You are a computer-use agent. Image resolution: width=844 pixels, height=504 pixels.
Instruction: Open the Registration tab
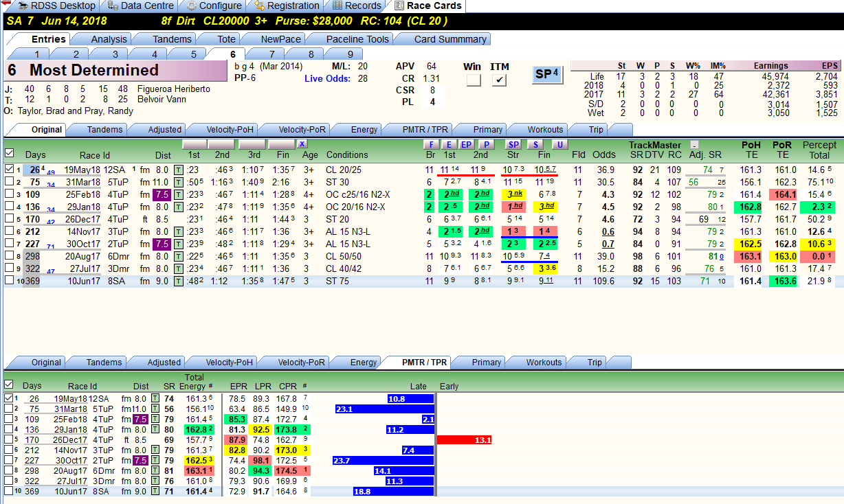pyautogui.click(x=286, y=5)
